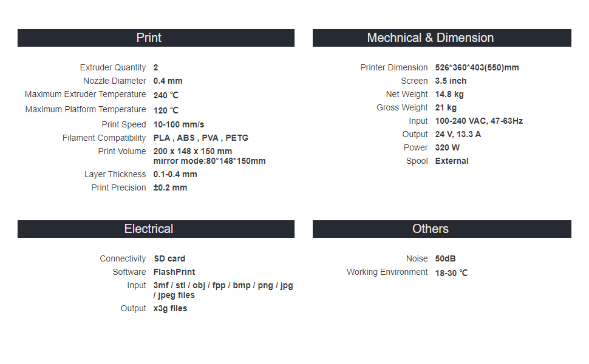Click the Mechnical & Dimension header

coord(430,38)
